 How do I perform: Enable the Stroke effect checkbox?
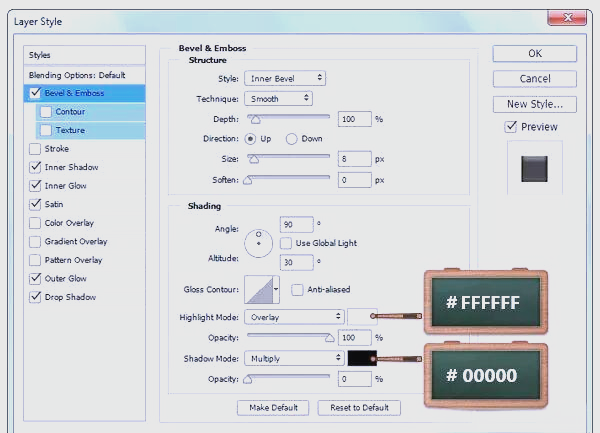coord(36,149)
